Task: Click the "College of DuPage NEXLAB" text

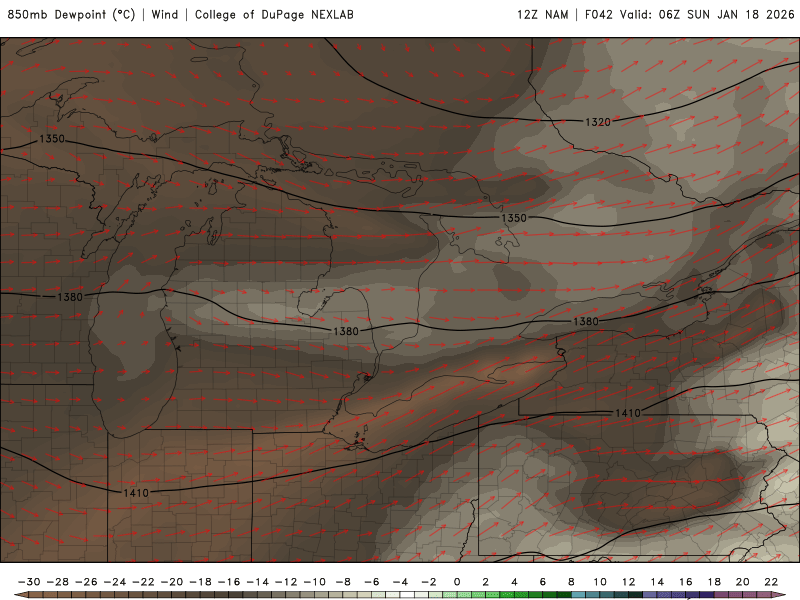Action: click(x=274, y=15)
